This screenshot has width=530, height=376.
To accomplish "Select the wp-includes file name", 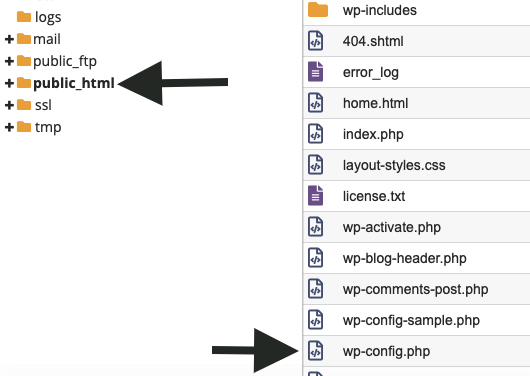I will (x=380, y=10).
